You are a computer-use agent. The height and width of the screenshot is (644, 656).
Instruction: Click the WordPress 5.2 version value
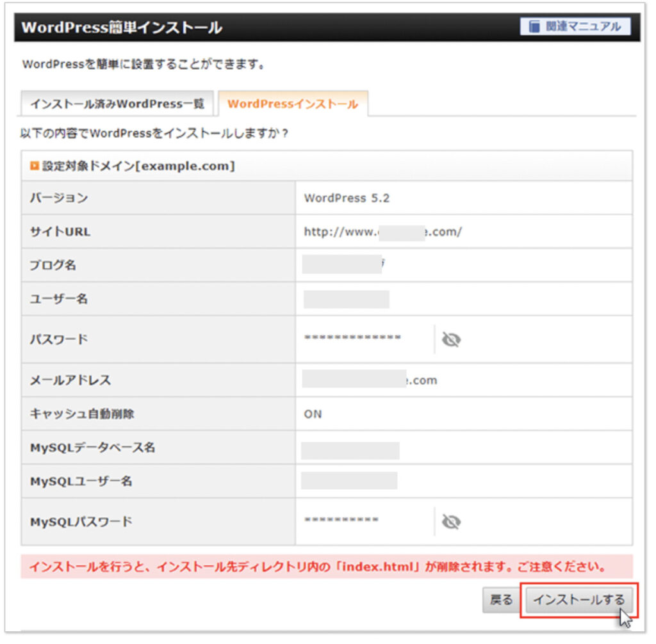[x=347, y=198]
